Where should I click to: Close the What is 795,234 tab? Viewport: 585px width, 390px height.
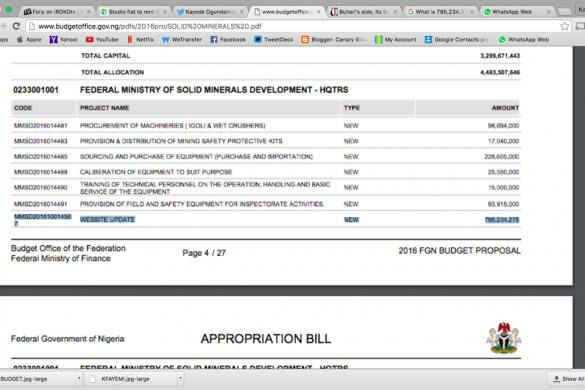point(472,12)
